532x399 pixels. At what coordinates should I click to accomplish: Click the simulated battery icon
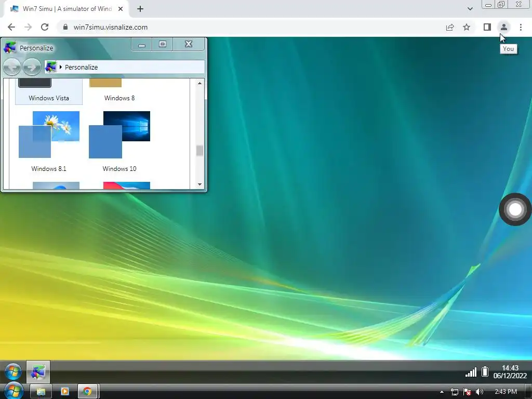(x=485, y=372)
